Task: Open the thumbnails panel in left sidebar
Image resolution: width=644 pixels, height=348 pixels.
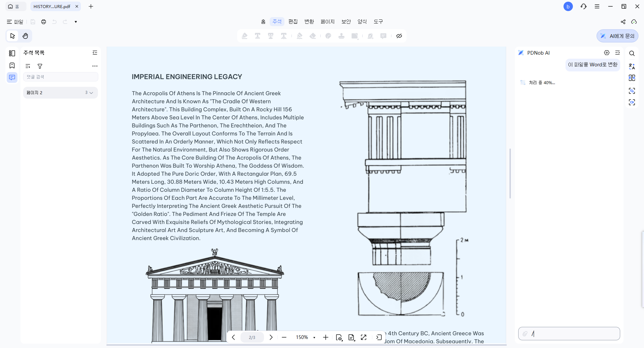Action: 12,53
